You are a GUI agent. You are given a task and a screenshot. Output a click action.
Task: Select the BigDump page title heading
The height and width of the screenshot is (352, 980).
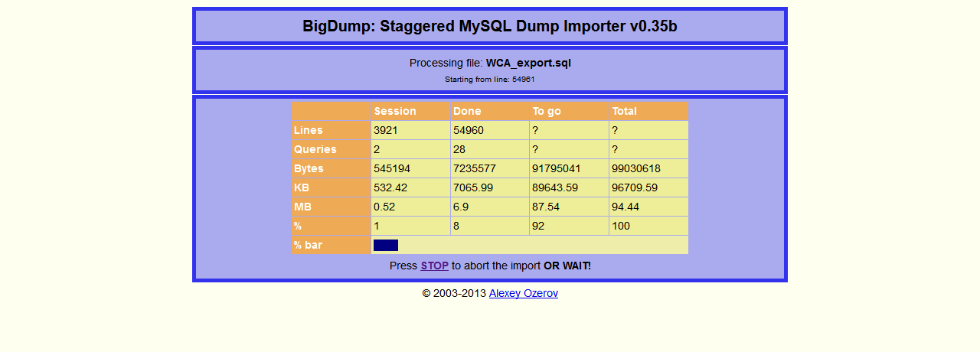pos(490,26)
